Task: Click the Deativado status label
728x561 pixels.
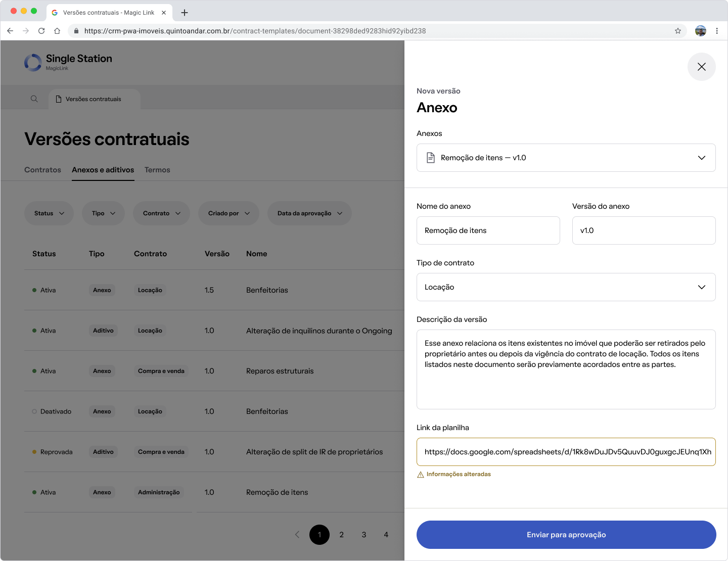Action: [x=56, y=411]
